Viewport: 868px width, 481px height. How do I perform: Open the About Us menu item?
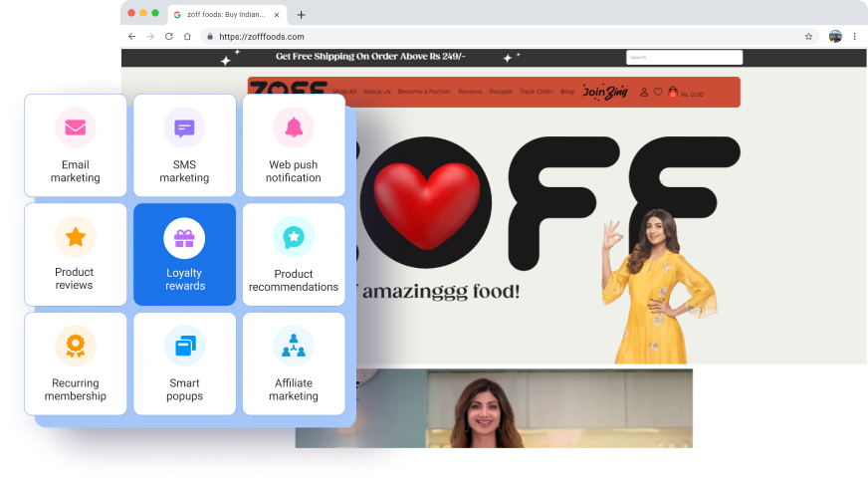(x=377, y=92)
